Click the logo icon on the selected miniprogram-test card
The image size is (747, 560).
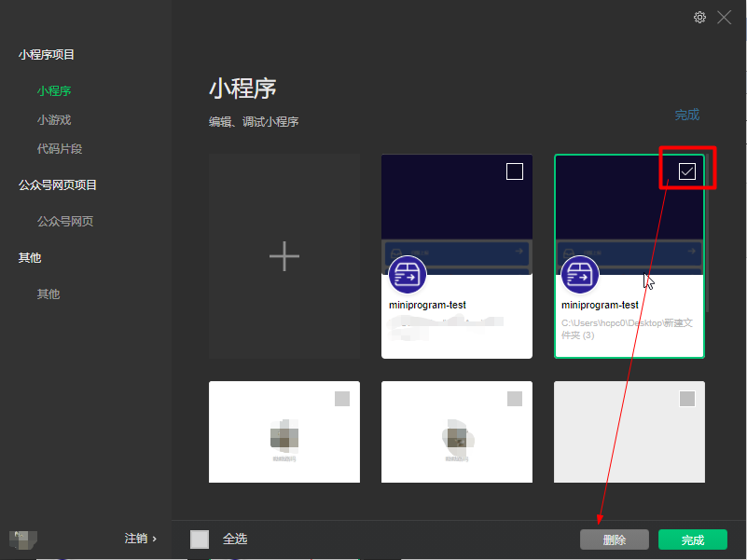click(x=580, y=275)
